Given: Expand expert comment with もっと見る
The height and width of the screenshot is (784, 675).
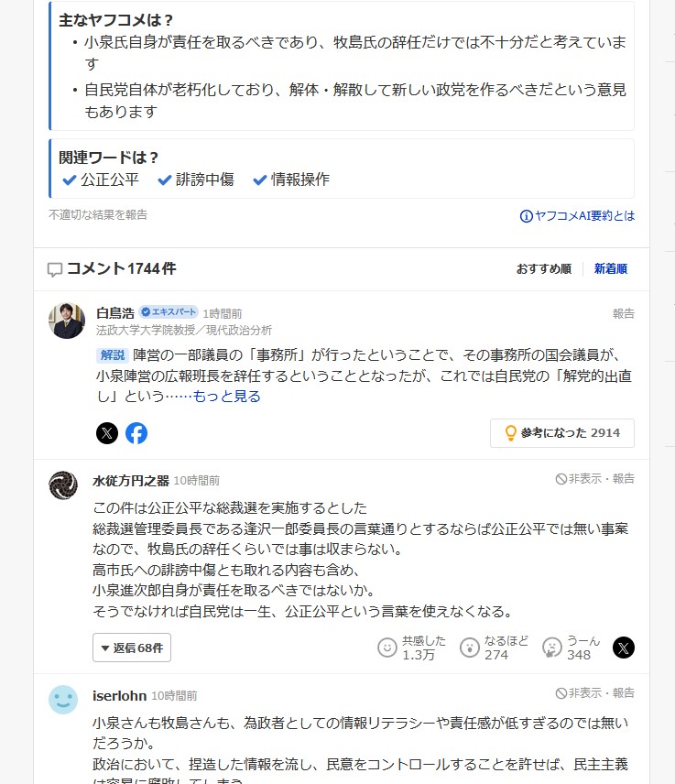Looking at the screenshot, I should (x=226, y=396).
